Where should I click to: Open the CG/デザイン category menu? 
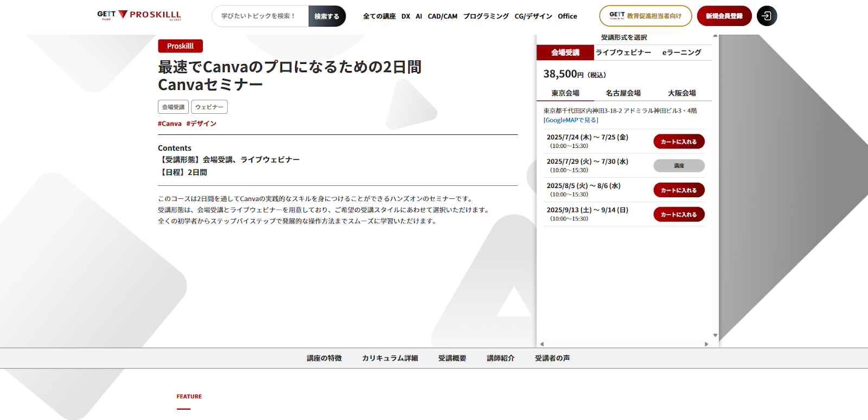pos(533,16)
